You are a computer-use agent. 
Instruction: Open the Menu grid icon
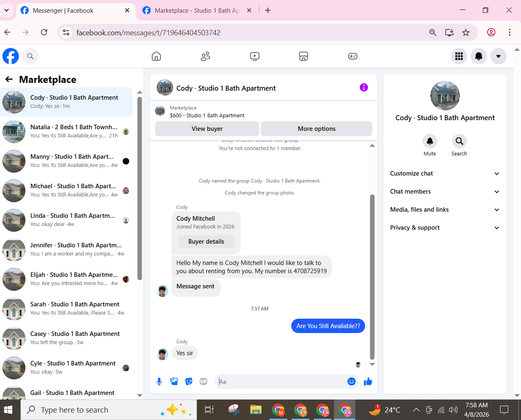(x=459, y=56)
